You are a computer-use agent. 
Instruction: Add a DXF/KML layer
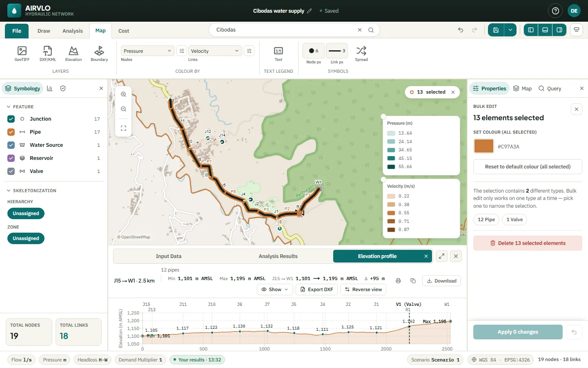pyautogui.click(x=48, y=54)
